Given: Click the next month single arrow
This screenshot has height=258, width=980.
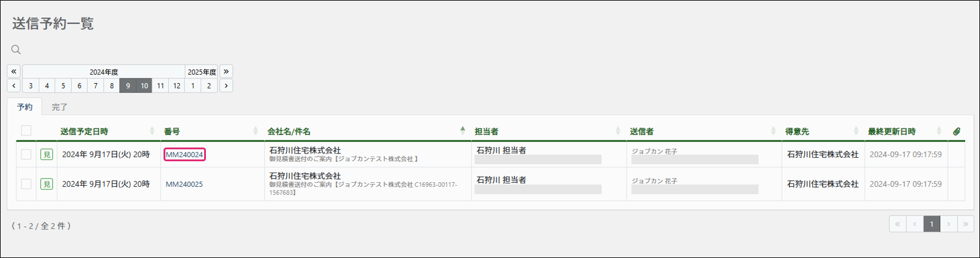Looking at the screenshot, I should 226,86.
